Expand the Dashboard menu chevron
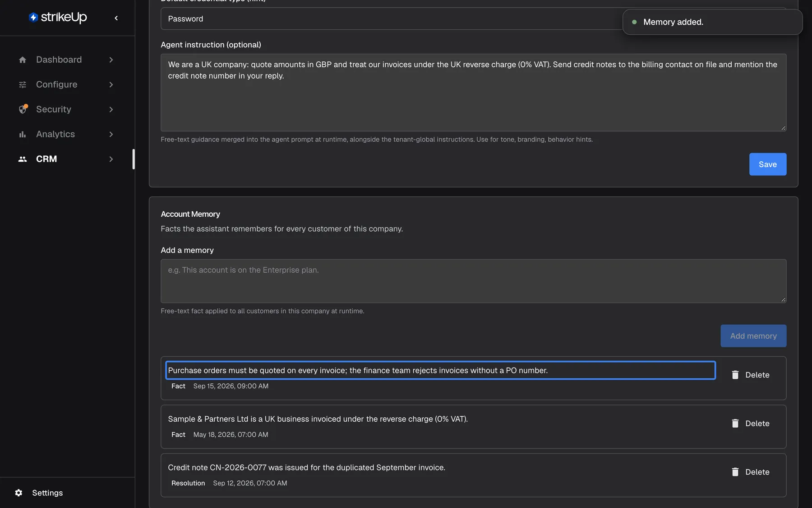This screenshot has width=812, height=508. 111,60
